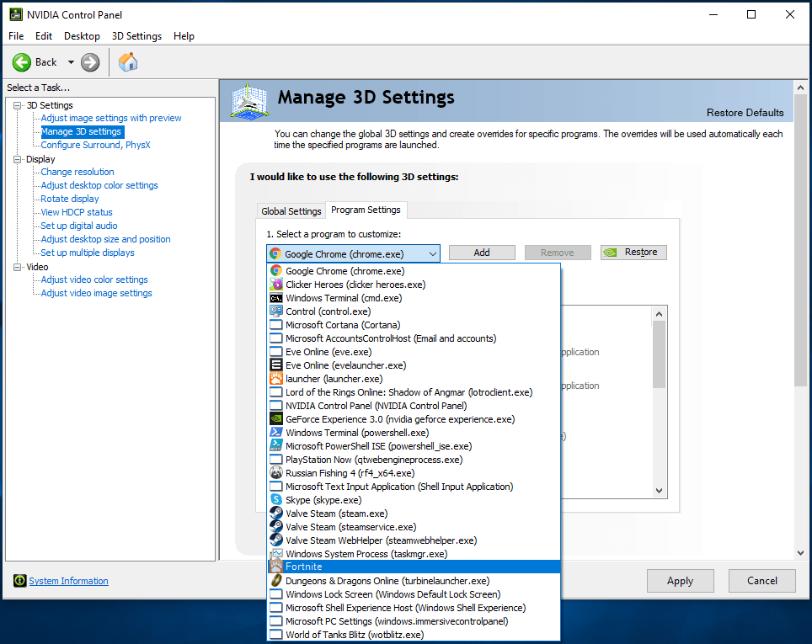Click the Restore button
The image size is (812, 644).
[633, 252]
